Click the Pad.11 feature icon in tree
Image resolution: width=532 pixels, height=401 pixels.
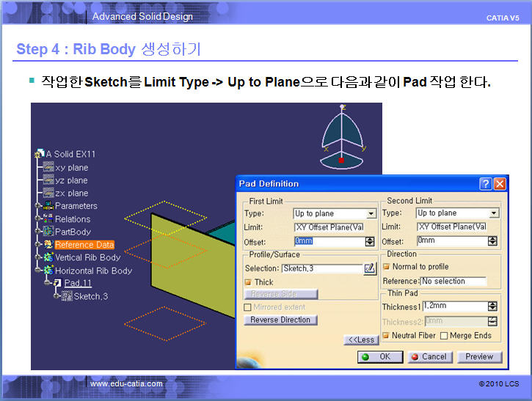57,283
